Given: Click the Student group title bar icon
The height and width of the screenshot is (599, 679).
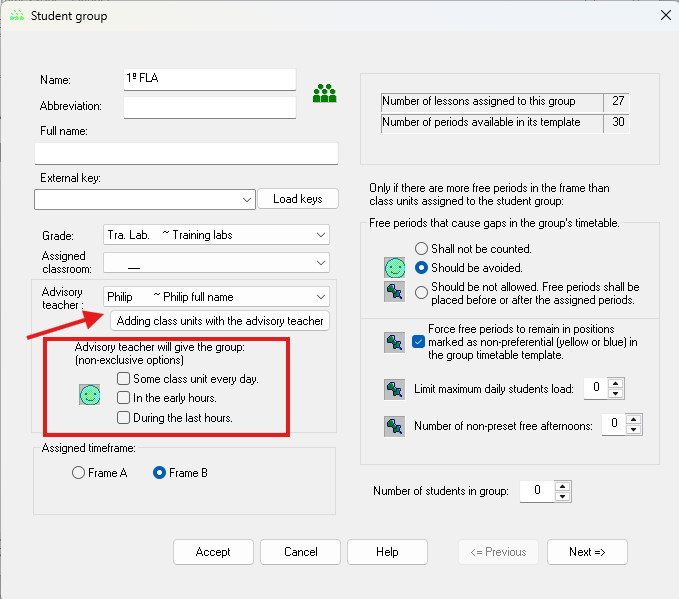Looking at the screenshot, I should [17, 16].
